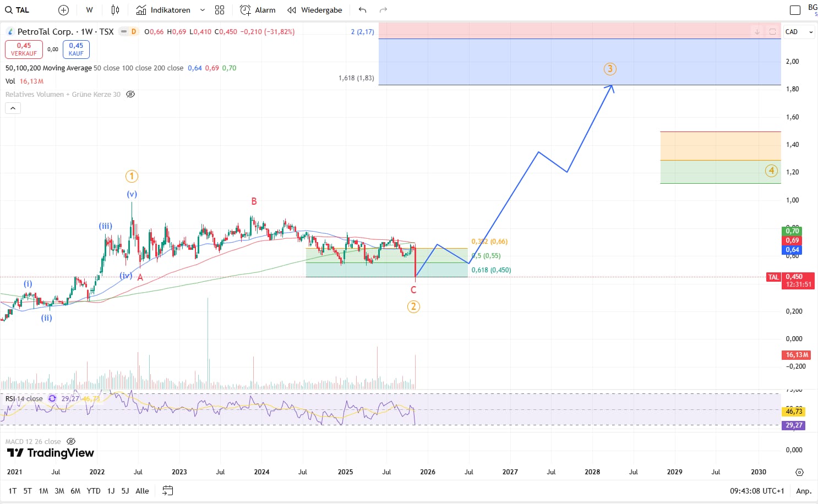Redo the last chart change

tap(384, 10)
